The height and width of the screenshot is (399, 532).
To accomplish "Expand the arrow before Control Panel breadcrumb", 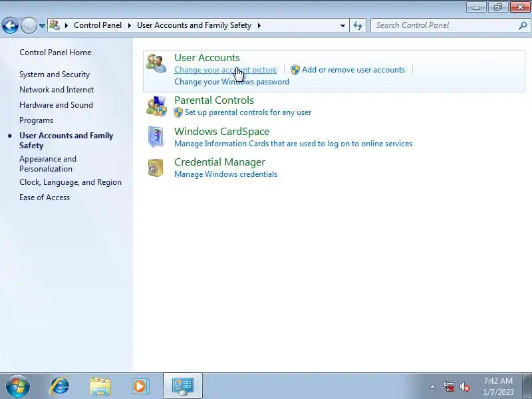I will click(66, 25).
